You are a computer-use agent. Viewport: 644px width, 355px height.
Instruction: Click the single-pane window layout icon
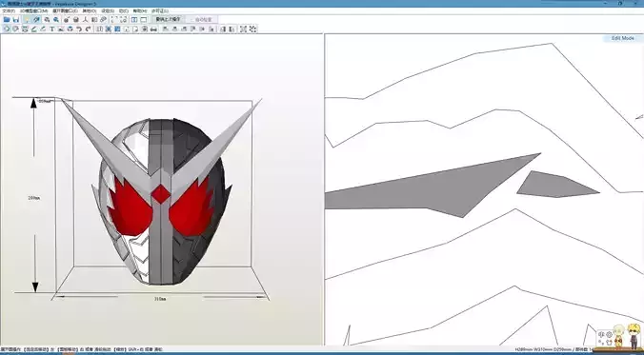[144, 19]
